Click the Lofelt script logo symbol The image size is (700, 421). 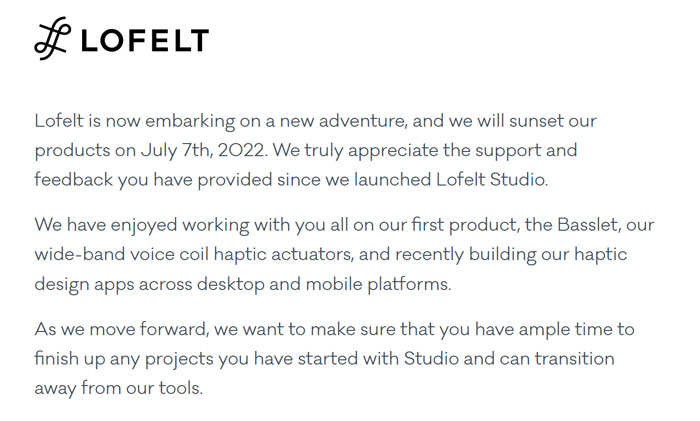52,39
